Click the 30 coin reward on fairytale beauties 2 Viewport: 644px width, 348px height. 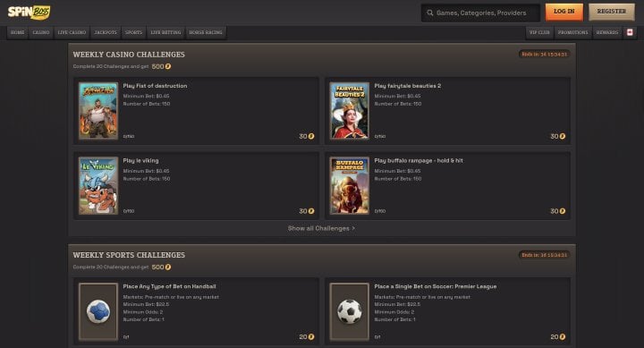(558, 136)
